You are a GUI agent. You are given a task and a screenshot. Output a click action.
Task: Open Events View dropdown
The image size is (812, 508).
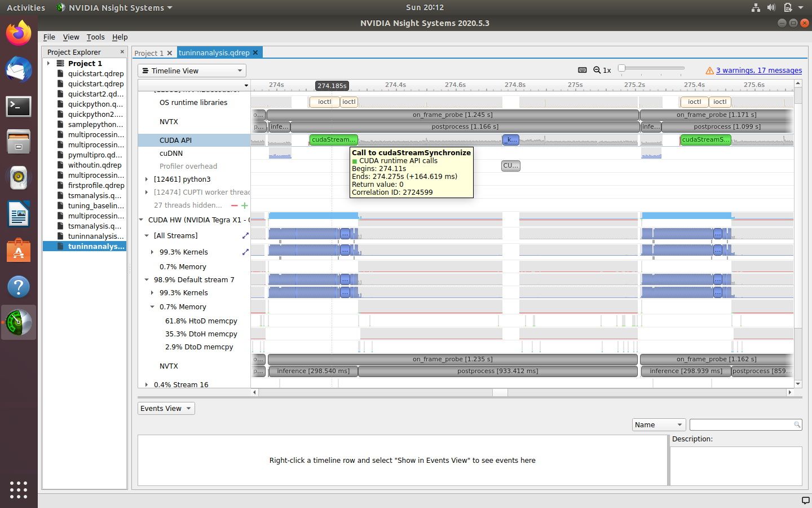tap(166, 408)
